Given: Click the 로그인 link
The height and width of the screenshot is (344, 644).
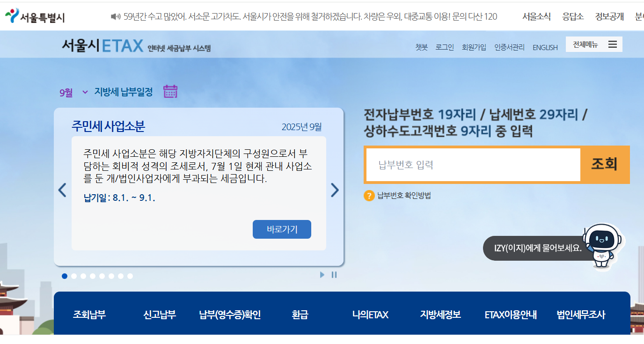Looking at the screenshot, I should point(445,47).
